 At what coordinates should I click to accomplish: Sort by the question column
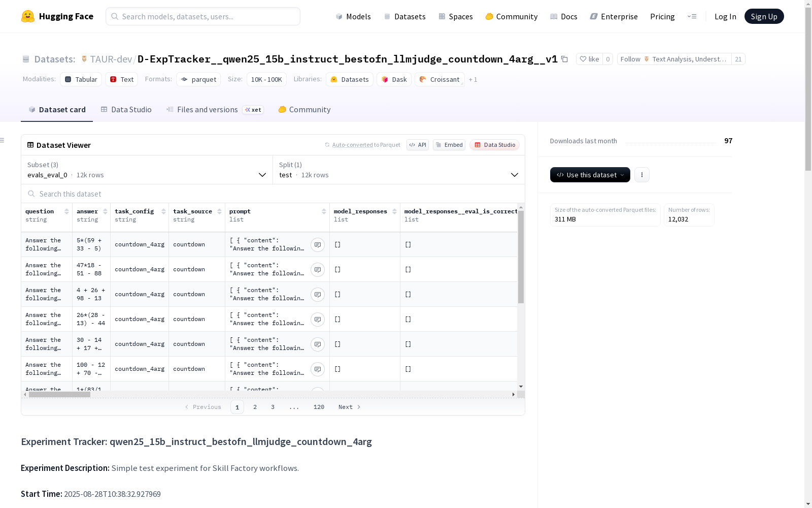66,211
